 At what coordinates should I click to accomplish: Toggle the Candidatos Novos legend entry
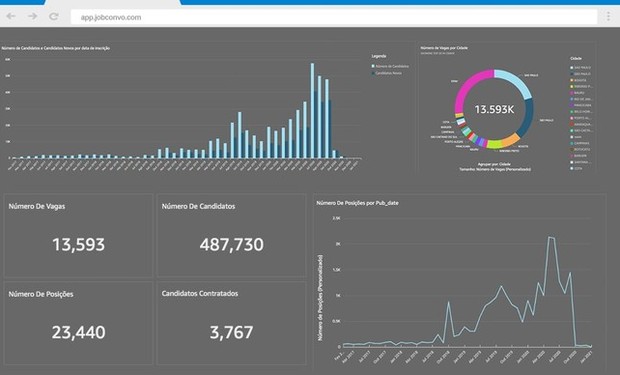(387, 73)
